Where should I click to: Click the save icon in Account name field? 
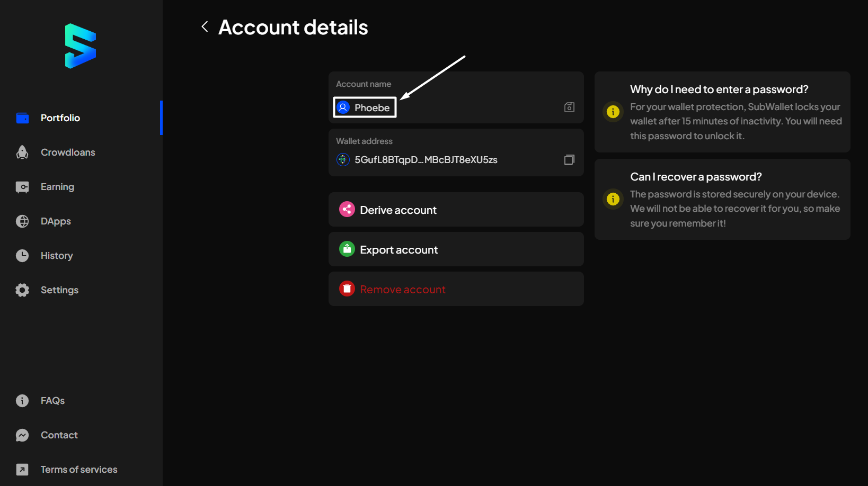(569, 107)
